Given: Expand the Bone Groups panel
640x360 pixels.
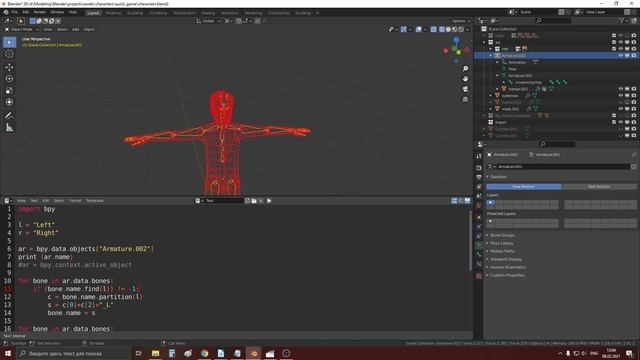Looking at the screenshot, I should (502, 236).
